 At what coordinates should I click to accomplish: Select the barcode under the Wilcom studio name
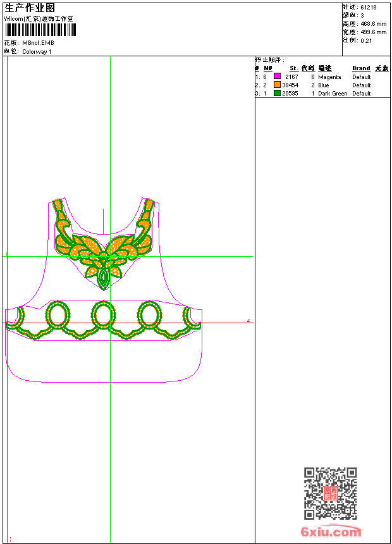tap(40, 30)
